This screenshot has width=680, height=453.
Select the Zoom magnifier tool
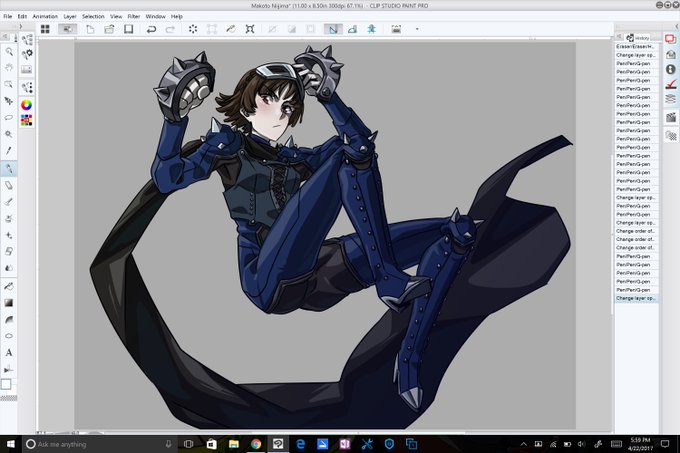pyautogui.click(x=9, y=52)
